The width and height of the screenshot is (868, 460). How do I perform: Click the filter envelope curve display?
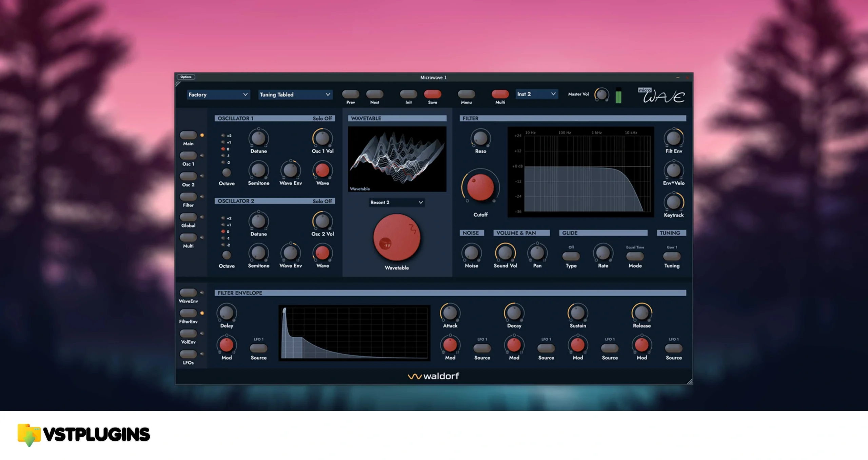point(354,333)
